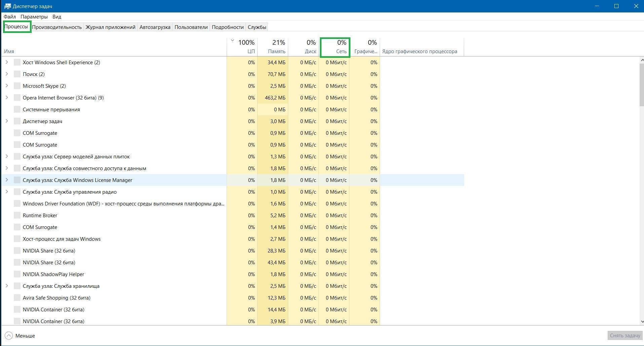The width and height of the screenshot is (644, 346).
Task: Open the Параметры menu
Action: coord(34,16)
